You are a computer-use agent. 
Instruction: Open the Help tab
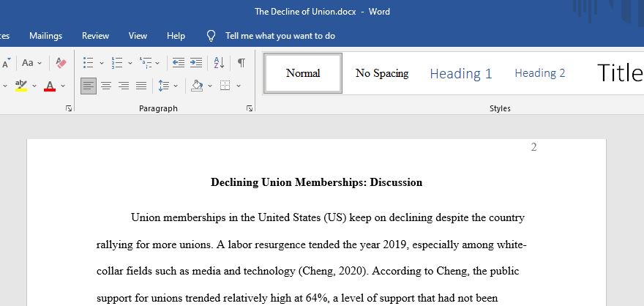point(176,36)
